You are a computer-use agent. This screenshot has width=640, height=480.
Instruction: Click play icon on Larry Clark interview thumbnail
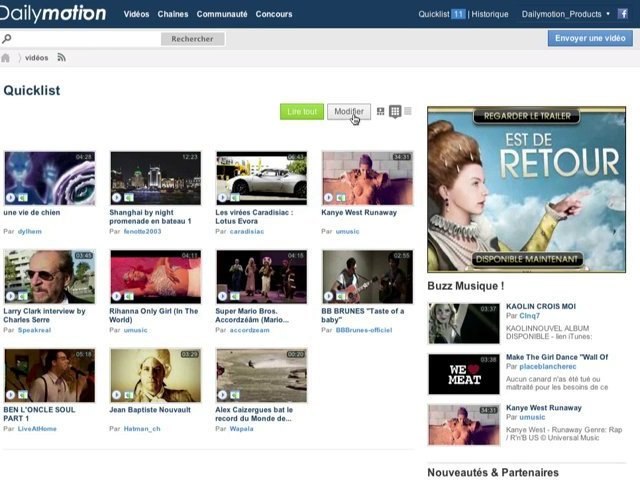(x=11, y=296)
